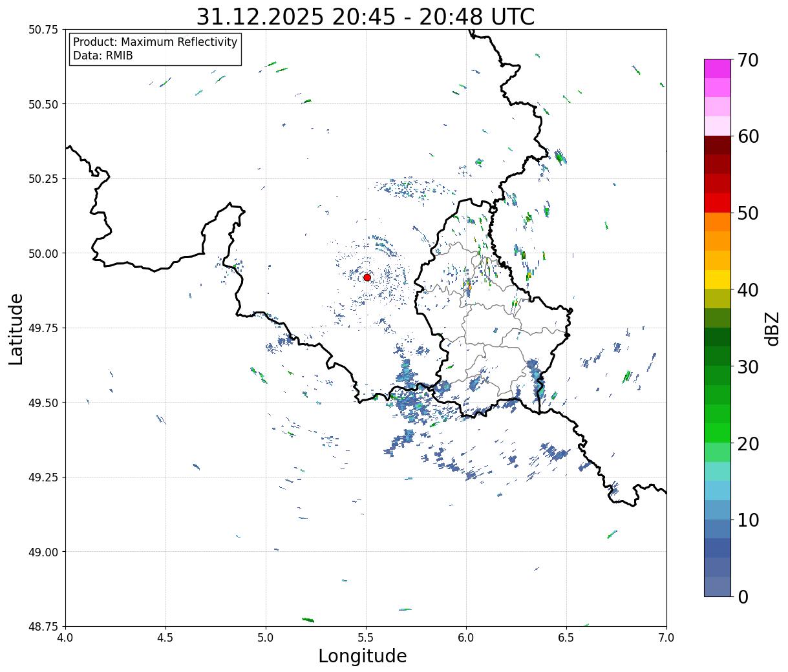Click the colorbar tick label 40
The height and width of the screenshot is (672, 788).
(x=748, y=290)
